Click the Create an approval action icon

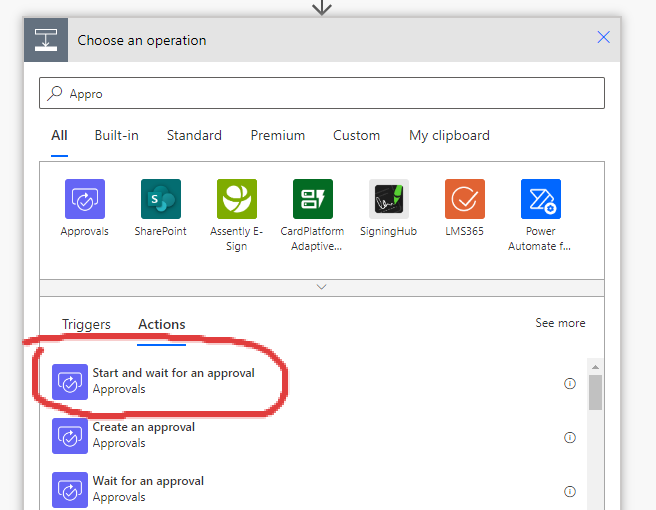pos(70,436)
